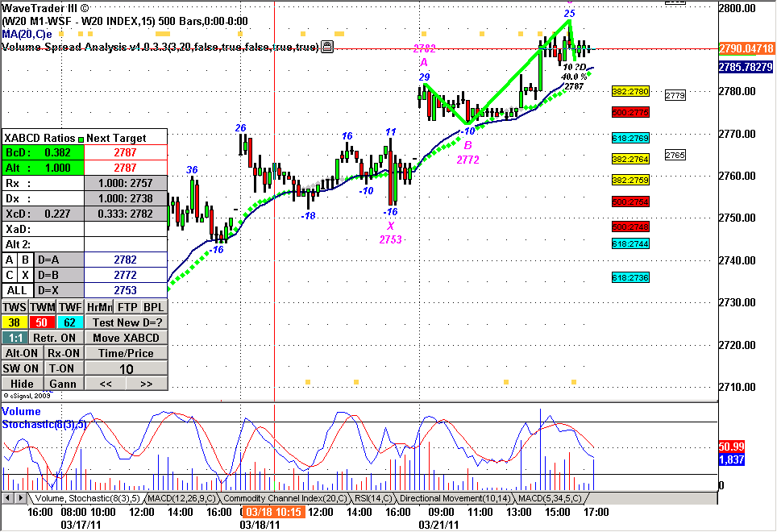Image resolution: width=777 pixels, height=532 pixels.
Task: Select the cyan 62 retracement swatch
Action: [70, 322]
